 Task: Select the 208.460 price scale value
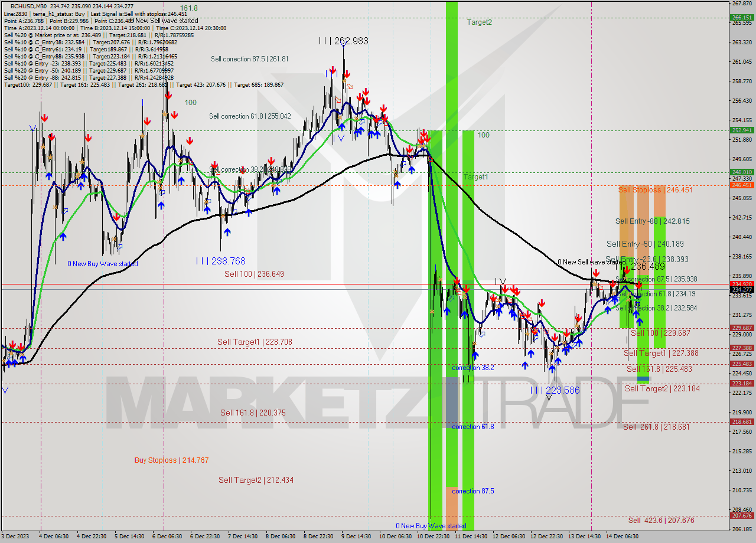[742, 509]
